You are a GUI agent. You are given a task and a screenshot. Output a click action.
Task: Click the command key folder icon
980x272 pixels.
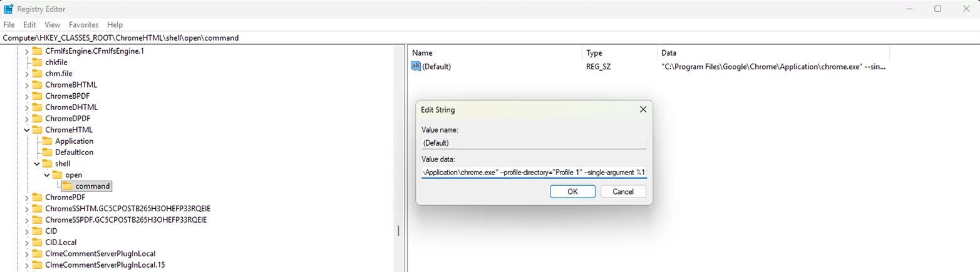click(68, 186)
